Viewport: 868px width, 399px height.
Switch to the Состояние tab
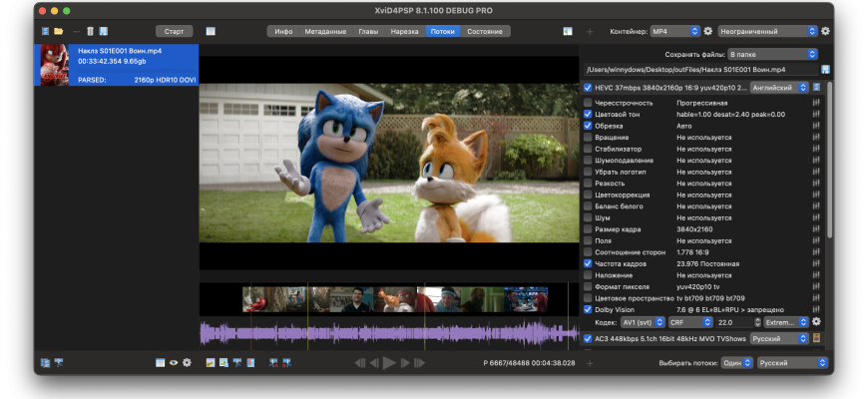click(485, 32)
